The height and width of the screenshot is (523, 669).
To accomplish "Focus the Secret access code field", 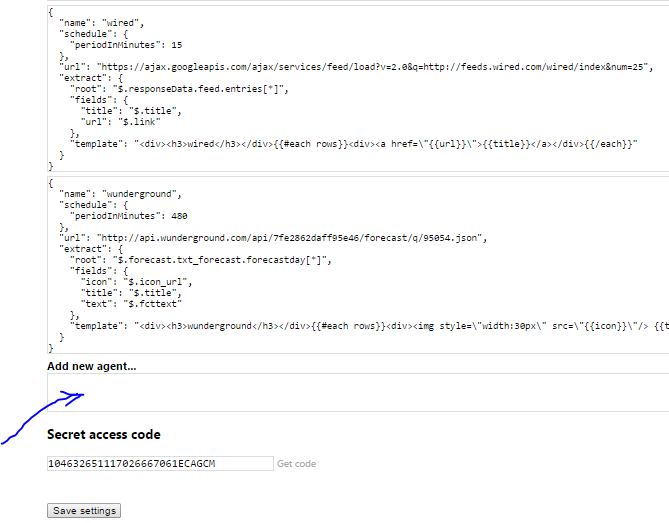I will click(160, 464).
